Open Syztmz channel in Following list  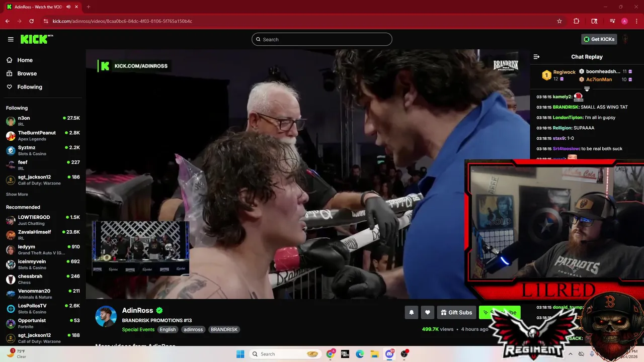(43, 150)
